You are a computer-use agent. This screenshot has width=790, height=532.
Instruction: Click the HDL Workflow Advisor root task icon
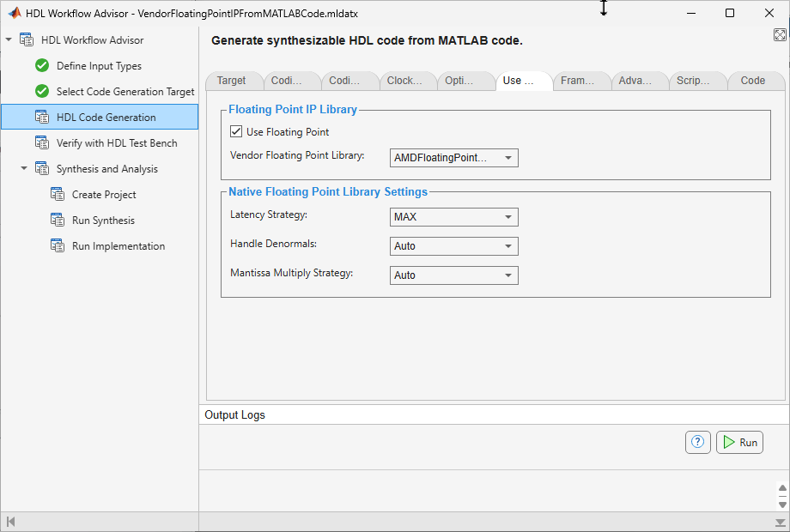point(27,39)
